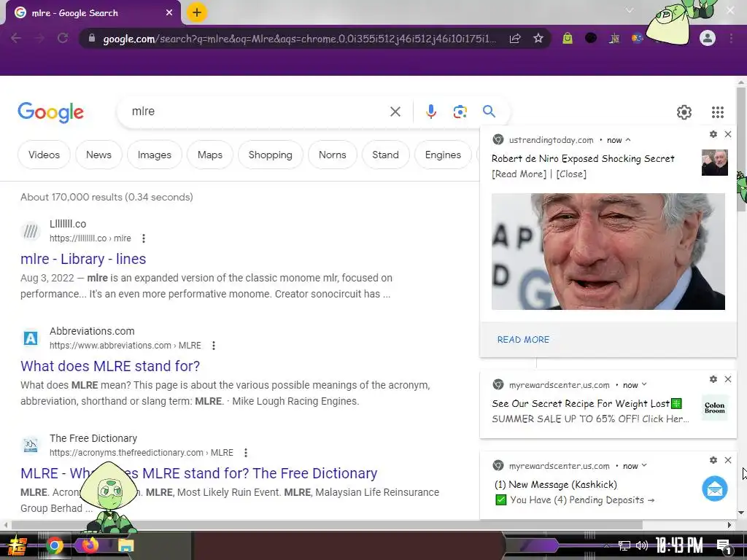Viewport: 747px width, 560px height.
Task: Open the volume control in system tray
Action: pyautogui.click(x=642, y=545)
